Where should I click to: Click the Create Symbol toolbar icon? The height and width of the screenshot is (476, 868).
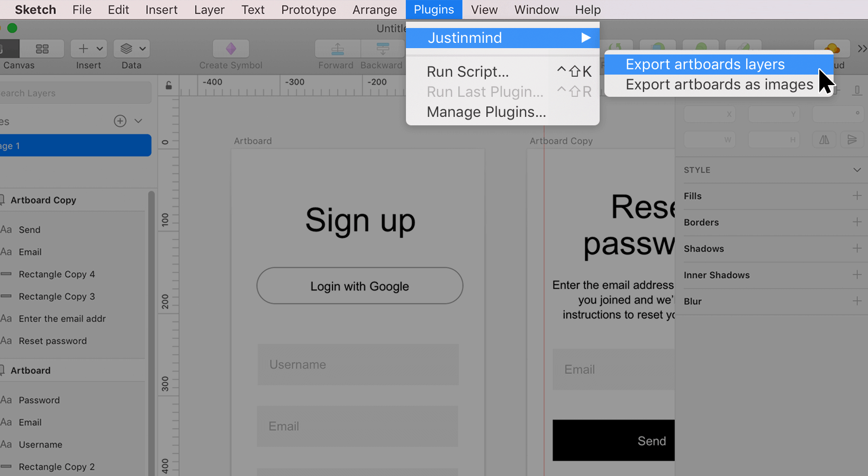tap(231, 49)
